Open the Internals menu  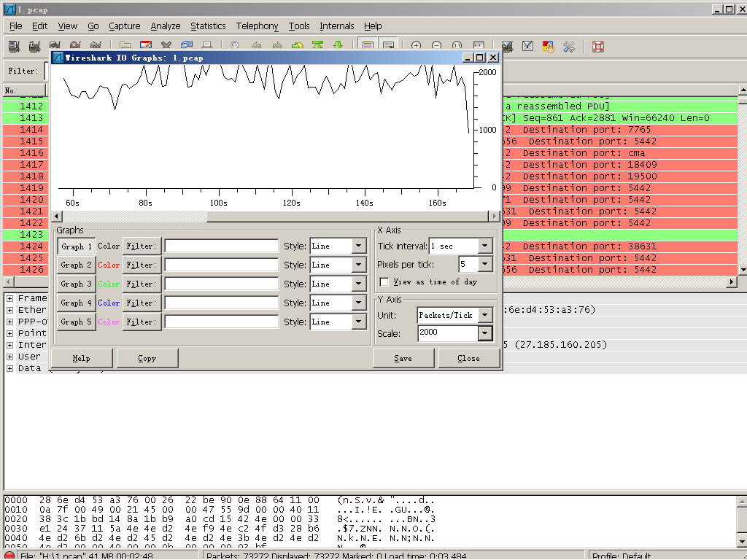tap(337, 26)
